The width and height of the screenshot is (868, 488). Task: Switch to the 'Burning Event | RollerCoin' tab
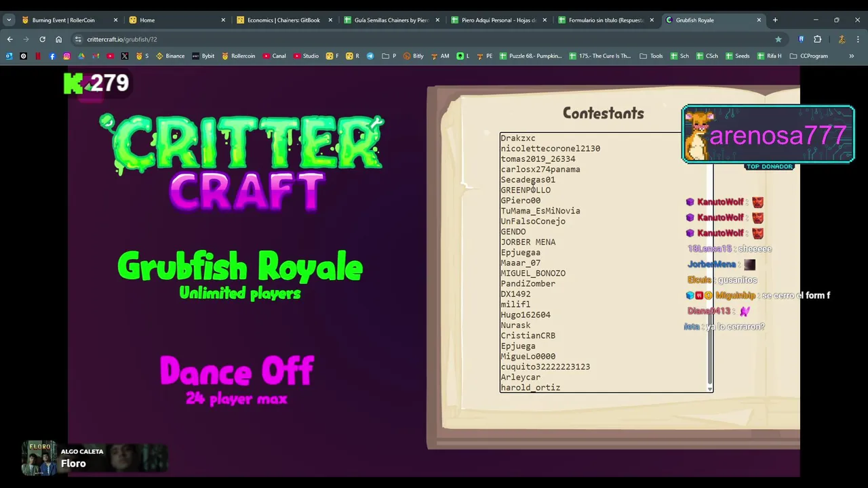(x=69, y=20)
